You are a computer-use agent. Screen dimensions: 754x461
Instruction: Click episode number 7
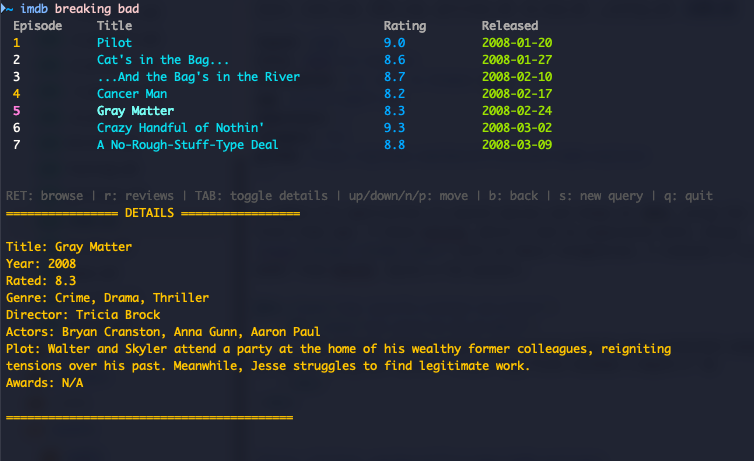tap(16, 145)
